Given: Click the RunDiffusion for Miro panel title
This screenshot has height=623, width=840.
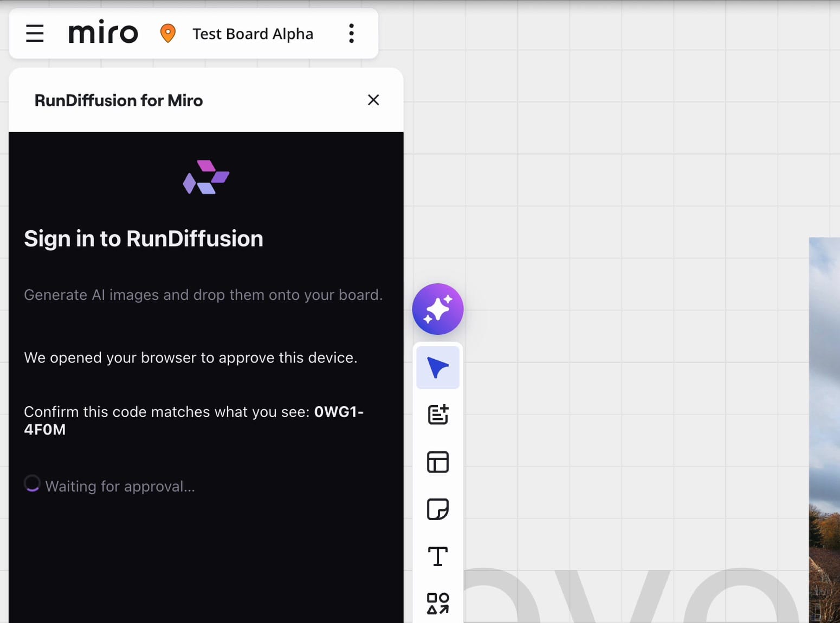Looking at the screenshot, I should [119, 100].
